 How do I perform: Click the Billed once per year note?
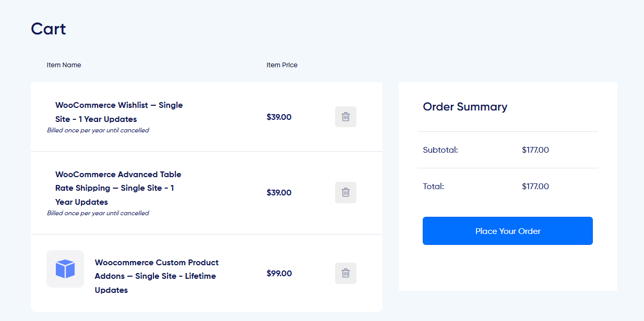[98, 130]
